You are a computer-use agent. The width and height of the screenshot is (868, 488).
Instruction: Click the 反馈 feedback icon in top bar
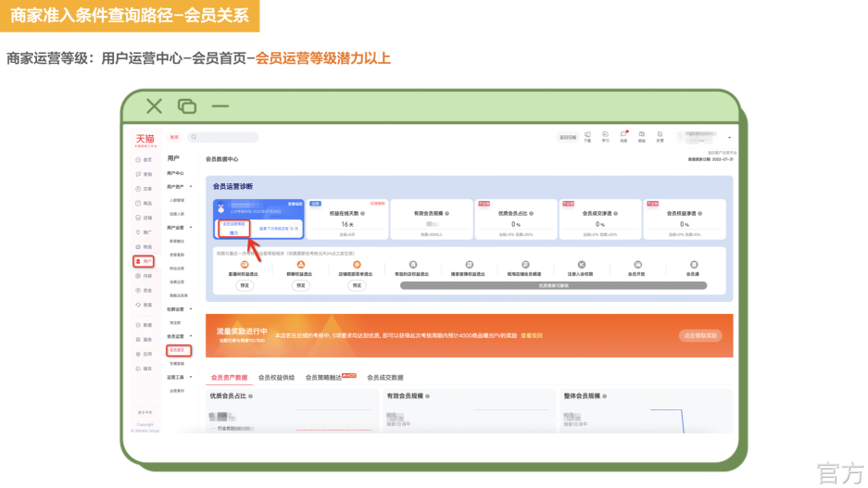click(x=660, y=135)
